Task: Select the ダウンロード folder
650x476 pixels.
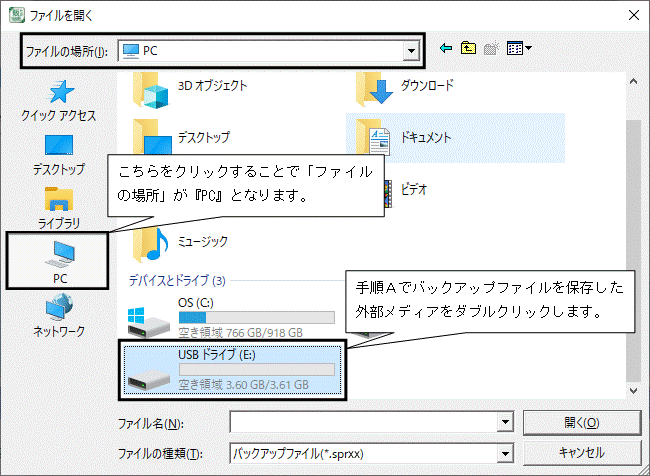Action: tap(405, 88)
